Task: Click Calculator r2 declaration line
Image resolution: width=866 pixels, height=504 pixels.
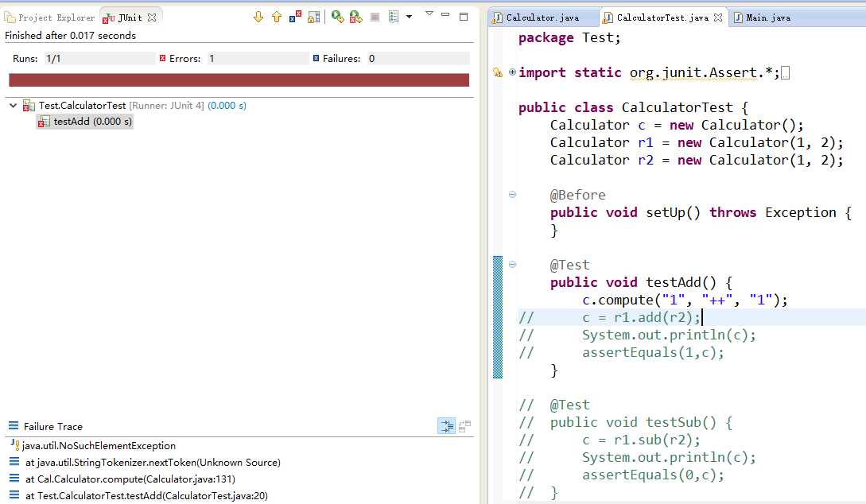Action: click(x=697, y=160)
